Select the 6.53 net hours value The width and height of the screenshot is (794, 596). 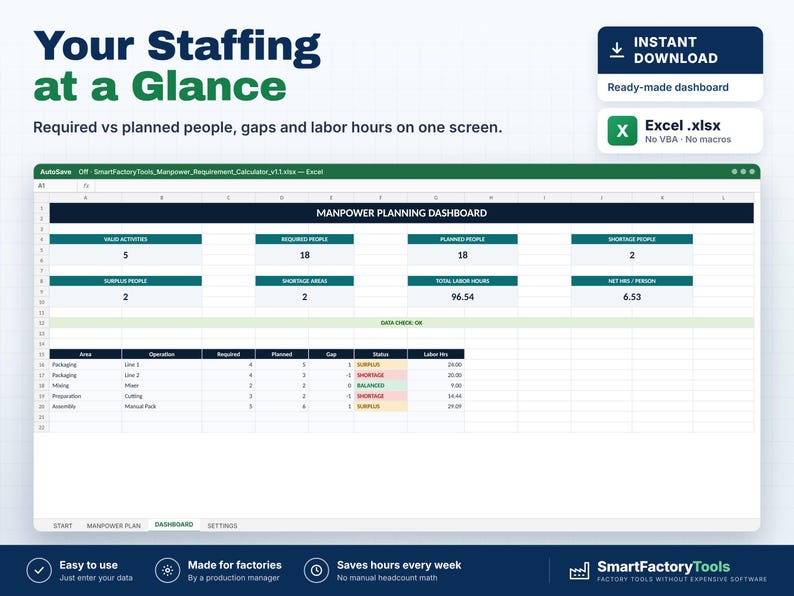(x=632, y=297)
